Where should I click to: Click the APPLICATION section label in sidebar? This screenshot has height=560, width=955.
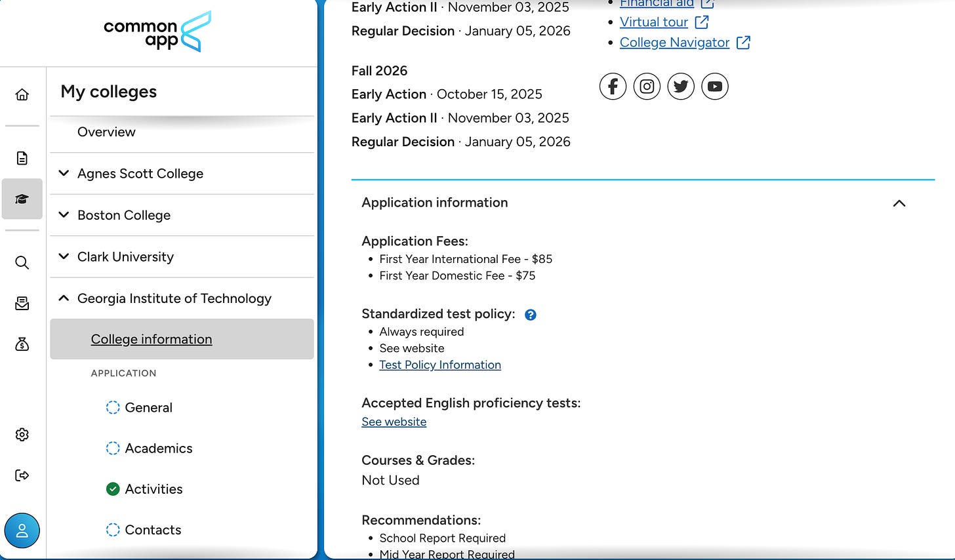[x=124, y=373]
